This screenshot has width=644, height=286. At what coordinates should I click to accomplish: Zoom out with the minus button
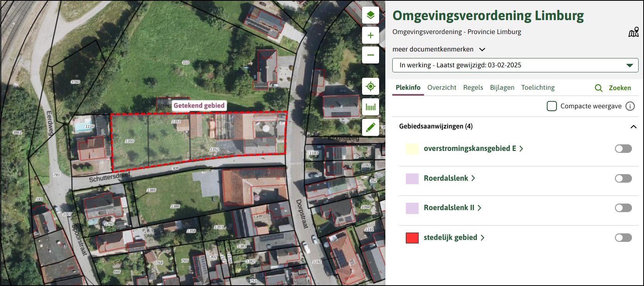tap(371, 55)
